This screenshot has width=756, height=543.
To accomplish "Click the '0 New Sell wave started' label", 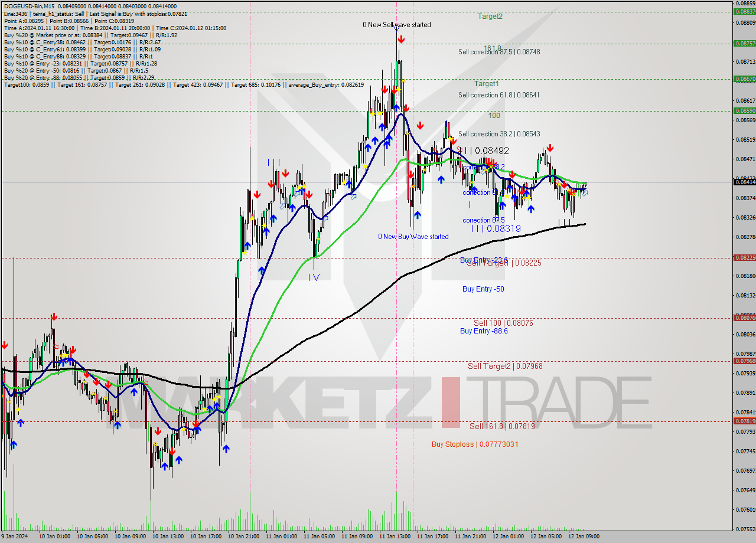I will pyautogui.click(x=397, y=25).
